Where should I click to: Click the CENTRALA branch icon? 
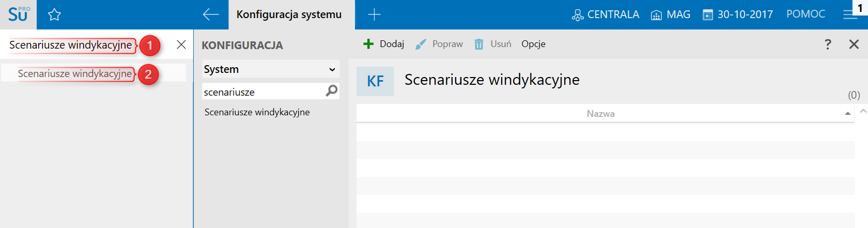[578, 15]
